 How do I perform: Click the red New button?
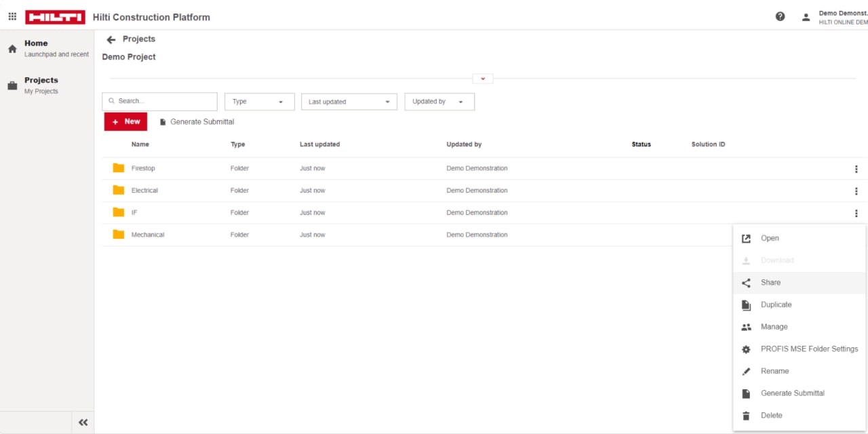tap(125, 121)
